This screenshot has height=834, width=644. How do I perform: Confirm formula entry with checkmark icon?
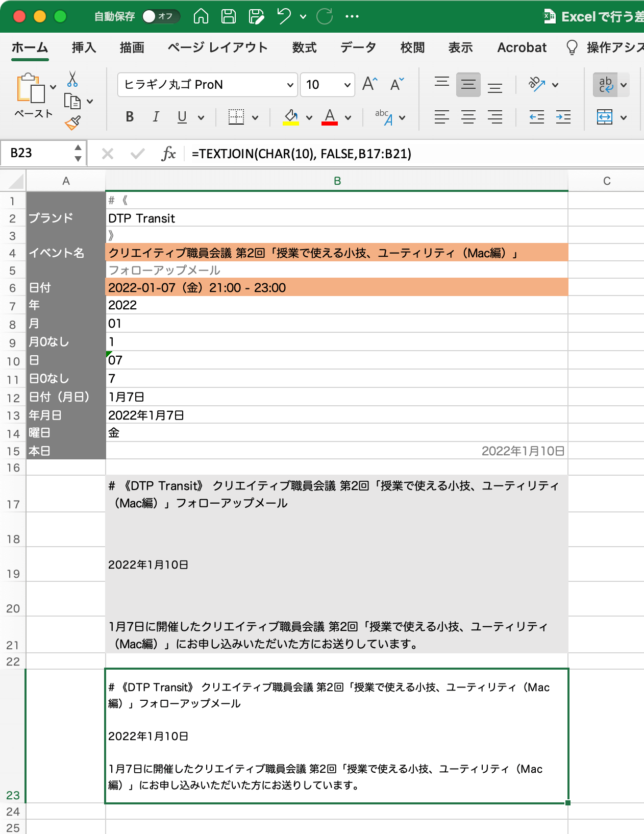[137, 153]
